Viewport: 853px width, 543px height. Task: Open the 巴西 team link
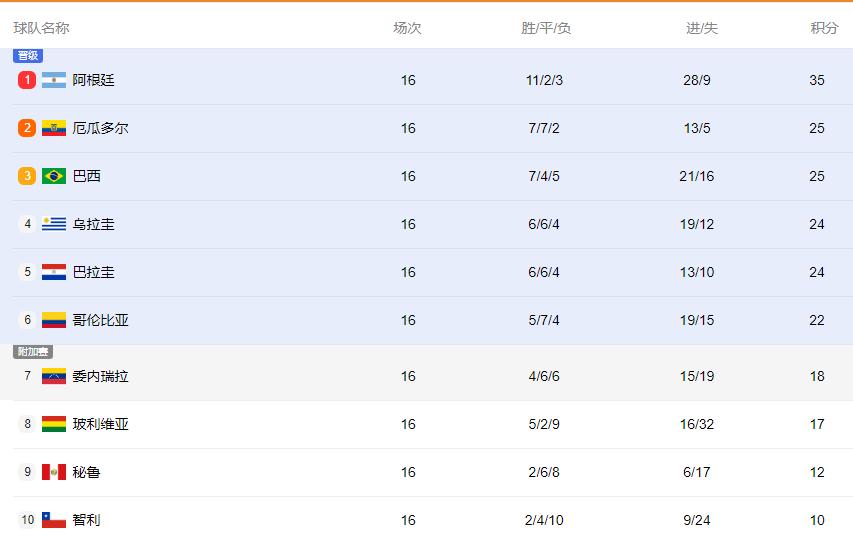(x=87, y=176)
